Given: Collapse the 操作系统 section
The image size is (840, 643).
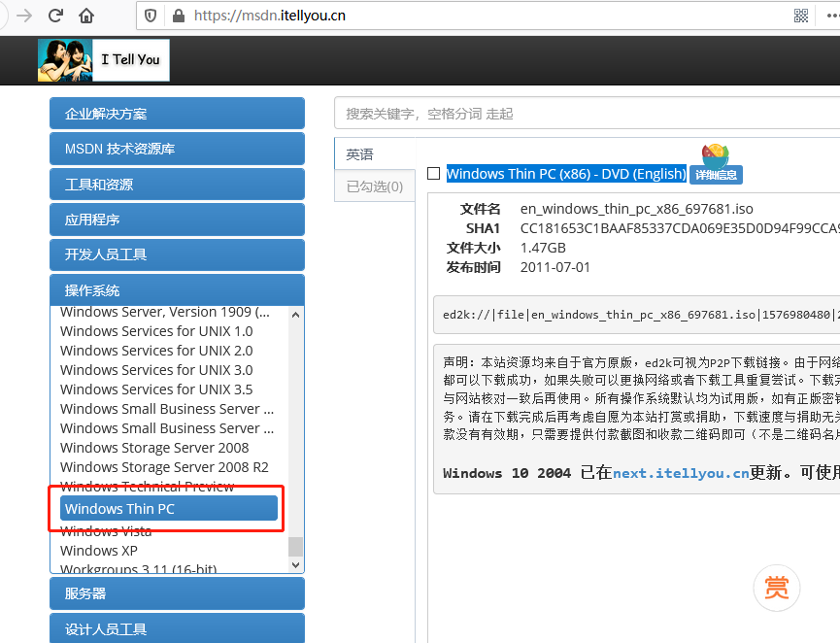Looking at the screenshot, I should [x=178, y=290].
